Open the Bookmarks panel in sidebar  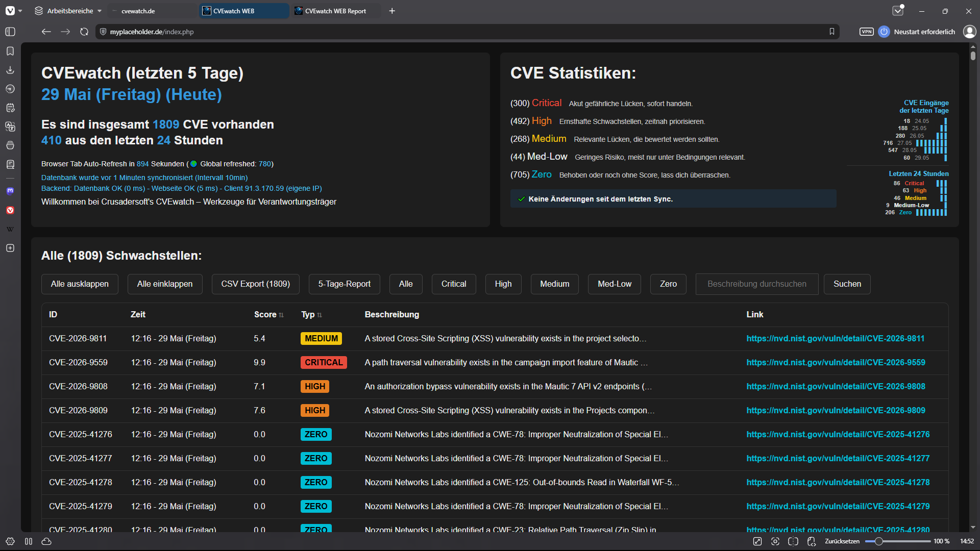click(10, 51)
